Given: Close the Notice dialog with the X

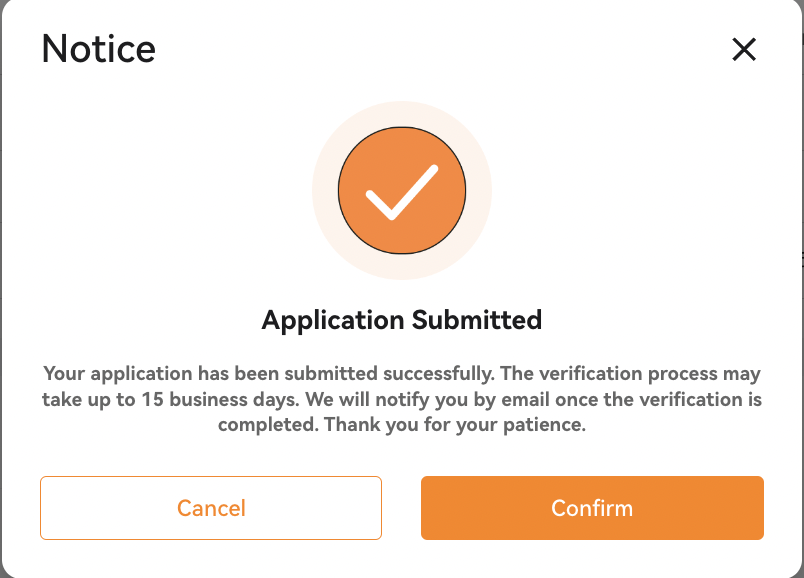Looking at the screenshot, I should pos(744,50).
